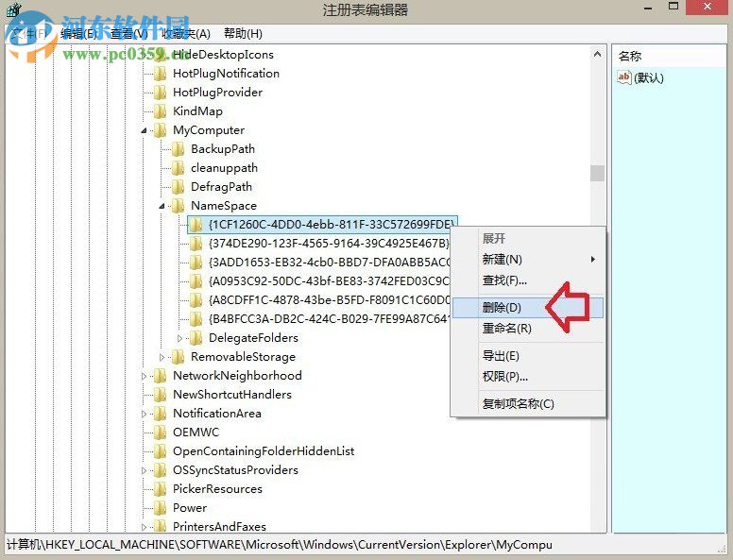The width and height of the screenshot is (733, 560).
Task: Expand the NetworkNeighborhood node
Action: [x=144, y=376]
